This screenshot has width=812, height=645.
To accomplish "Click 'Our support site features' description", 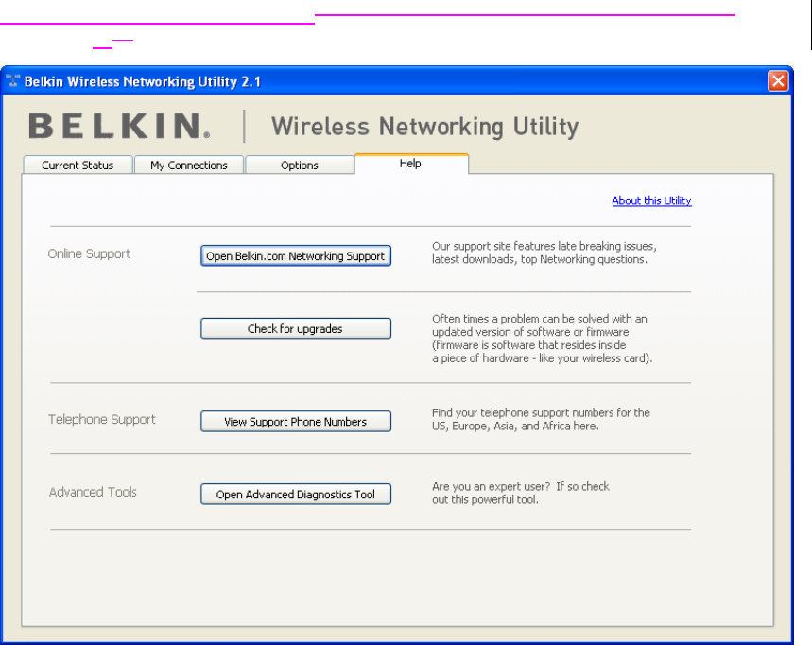I will click(x=544, y=253).
